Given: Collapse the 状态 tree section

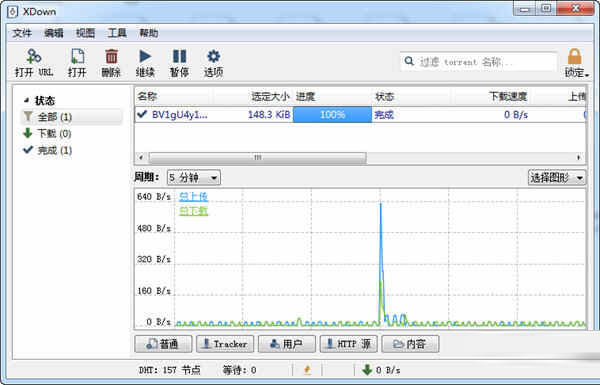Looking at the screenshot, I should coord(26,100).
